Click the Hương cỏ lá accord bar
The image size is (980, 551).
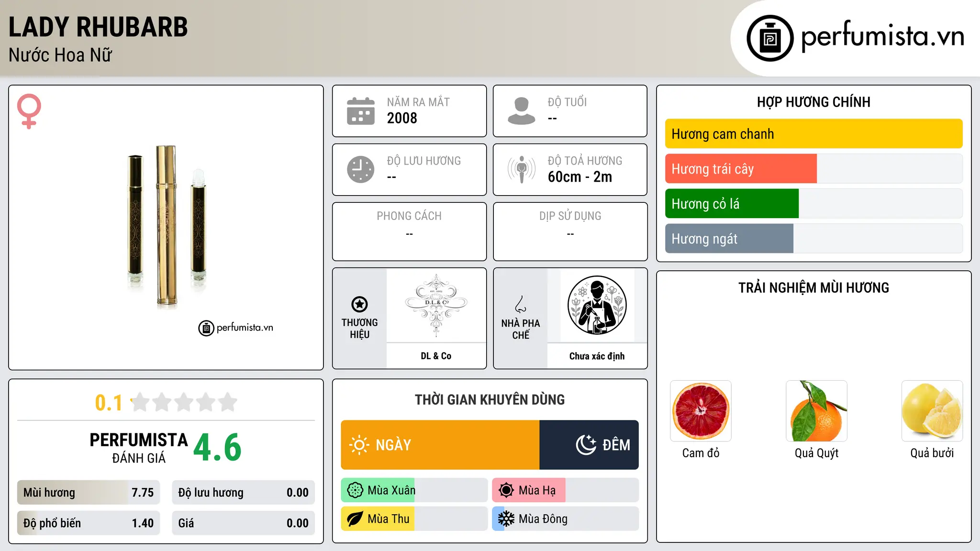click(814, 204)
